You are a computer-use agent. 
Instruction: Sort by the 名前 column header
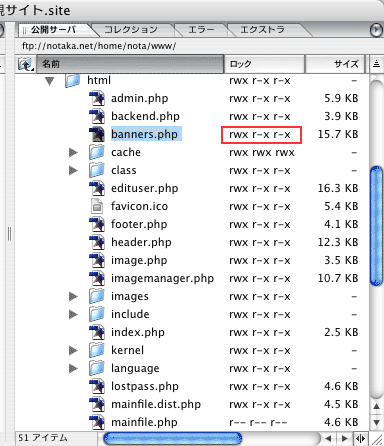point(130,64)
